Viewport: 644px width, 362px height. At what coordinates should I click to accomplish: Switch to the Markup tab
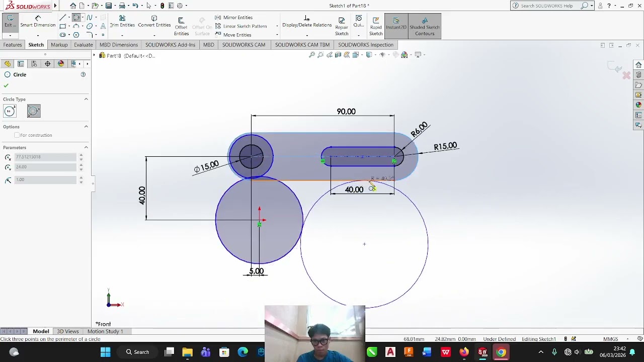(x=59, y=45)
